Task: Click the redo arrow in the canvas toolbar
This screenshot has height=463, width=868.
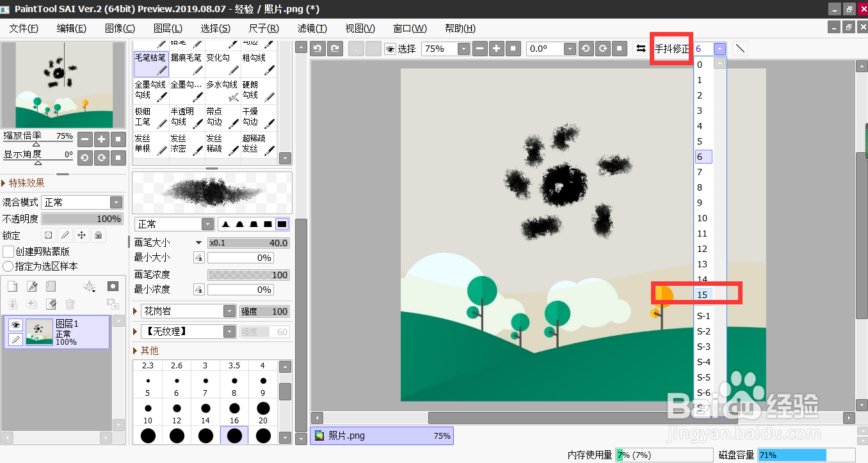Action: [334, 49]
